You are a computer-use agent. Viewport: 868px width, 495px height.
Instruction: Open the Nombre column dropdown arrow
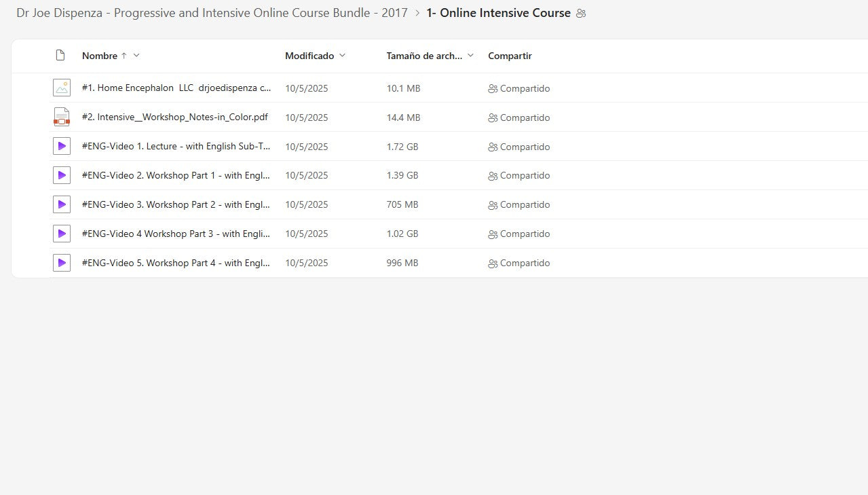(136, 56)
